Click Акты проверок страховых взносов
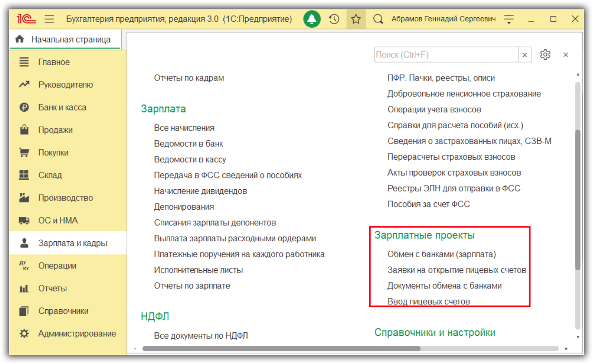 [454, 173]
